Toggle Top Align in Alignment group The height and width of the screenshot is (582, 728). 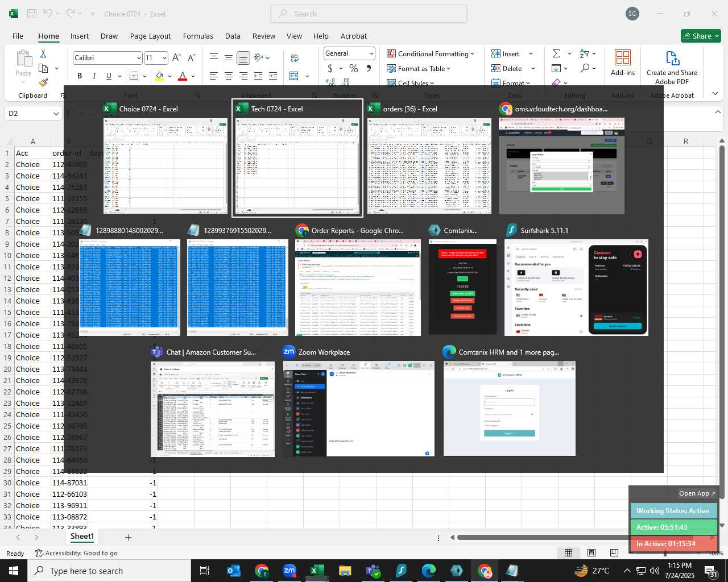tap(214, 57)
